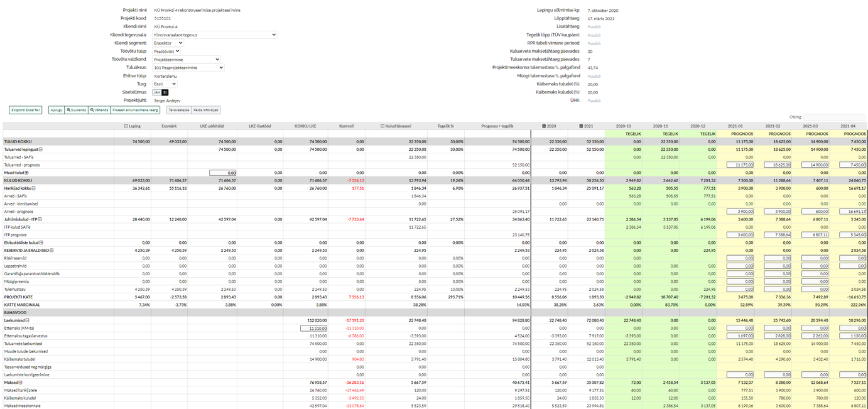Toggle Fikseeri ainult esimene veerg
The height and width of the screenshot is (409, 868).
[135, 110]
